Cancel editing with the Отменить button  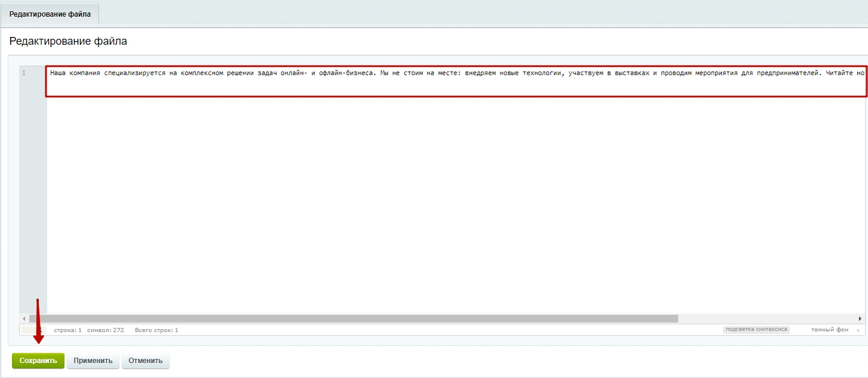[x=146, y=361]
